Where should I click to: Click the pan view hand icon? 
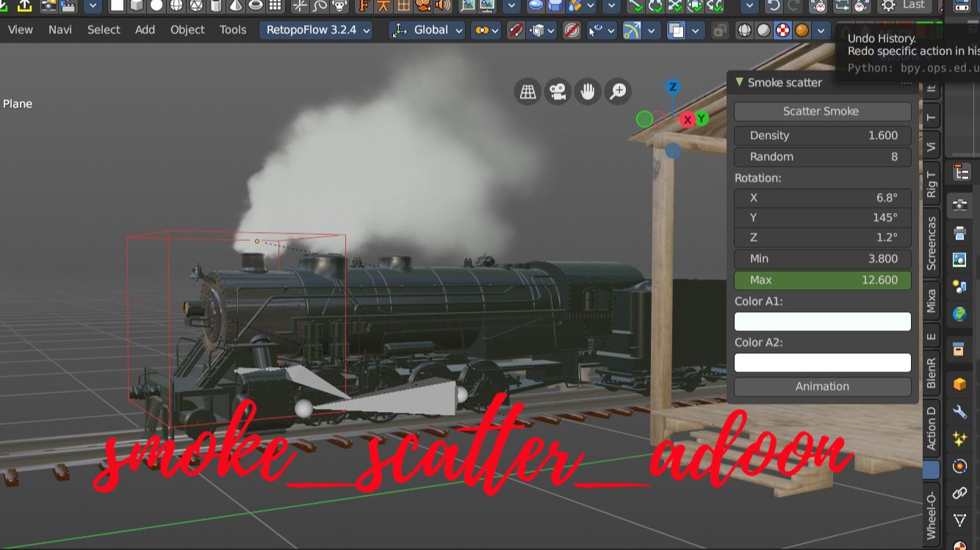pos(588,92)
